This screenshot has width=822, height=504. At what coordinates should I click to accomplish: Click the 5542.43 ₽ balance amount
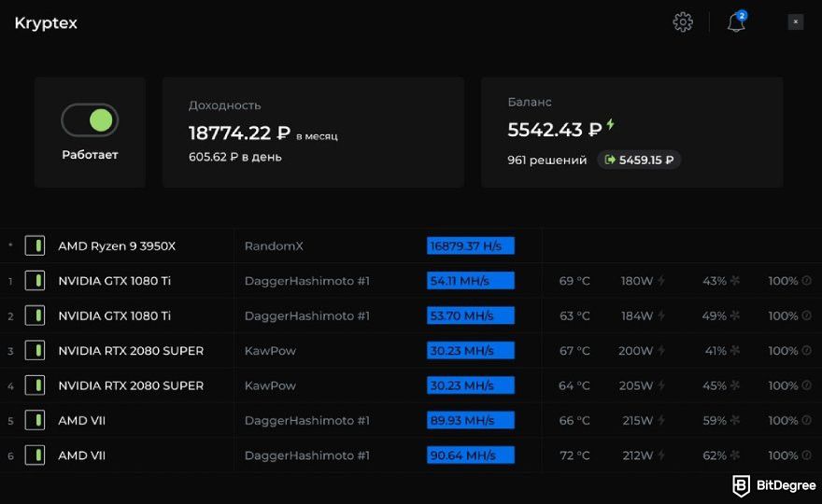[554, 130]
